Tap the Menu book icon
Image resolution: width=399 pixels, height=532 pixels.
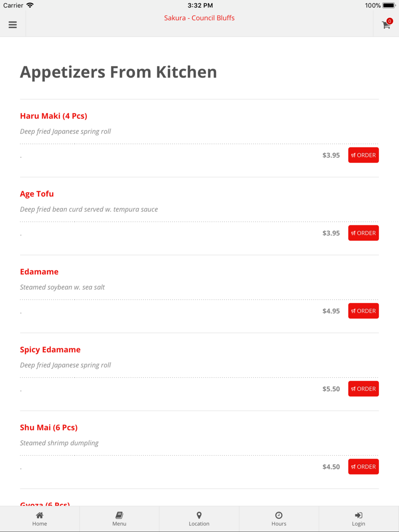coord(119,515)
